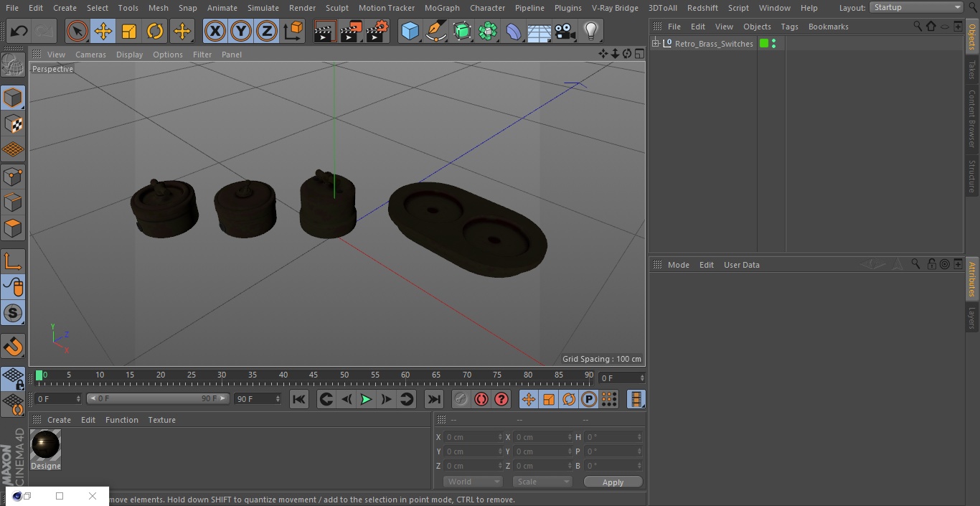This screenshot has height=506, width=980.
Task: Toggle Retro_Brass_Switches layer green square
Action: pyautogui.click(x=764, y=44)
